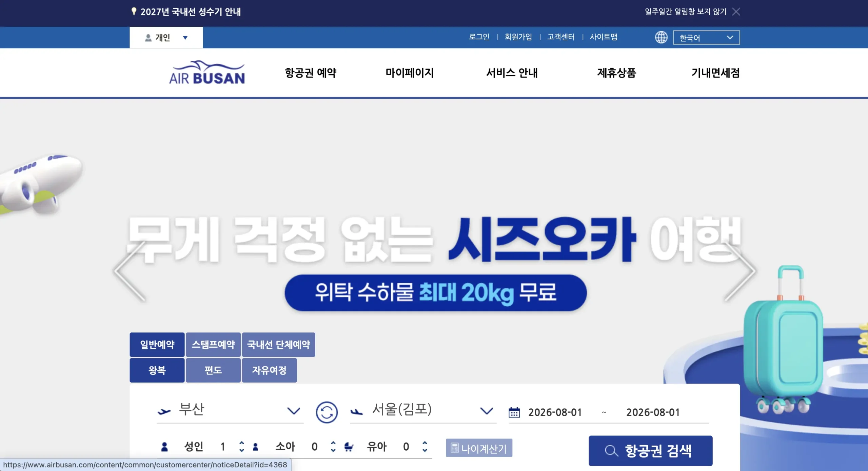Click the return date field 2026-08-01
Screen dimensions: 868x471
click(x=653, y=412)
